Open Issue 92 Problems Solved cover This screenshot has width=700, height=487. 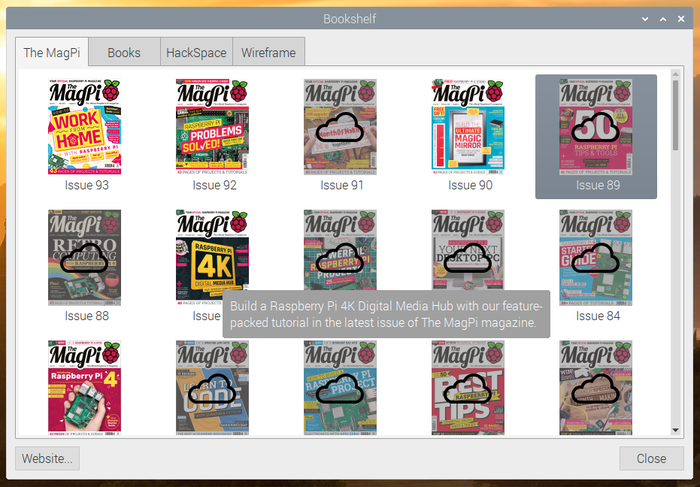pyautogui.click(x=212, y=127)
